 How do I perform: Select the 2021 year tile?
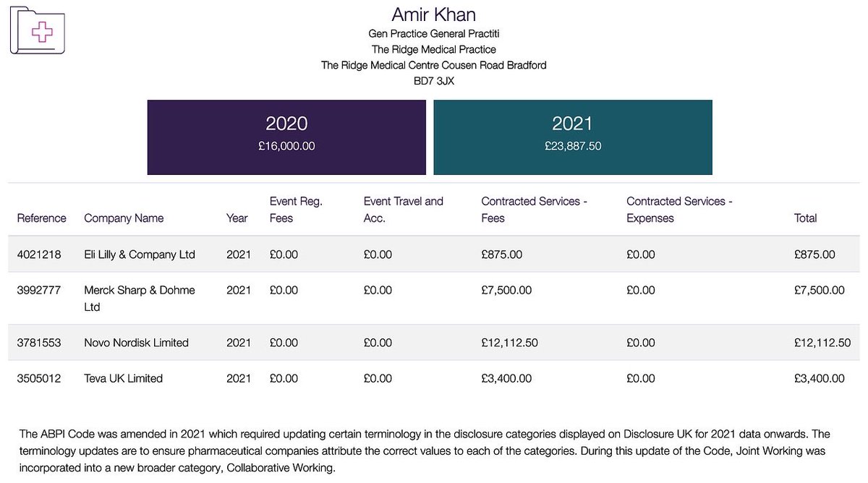click(572, 137)
